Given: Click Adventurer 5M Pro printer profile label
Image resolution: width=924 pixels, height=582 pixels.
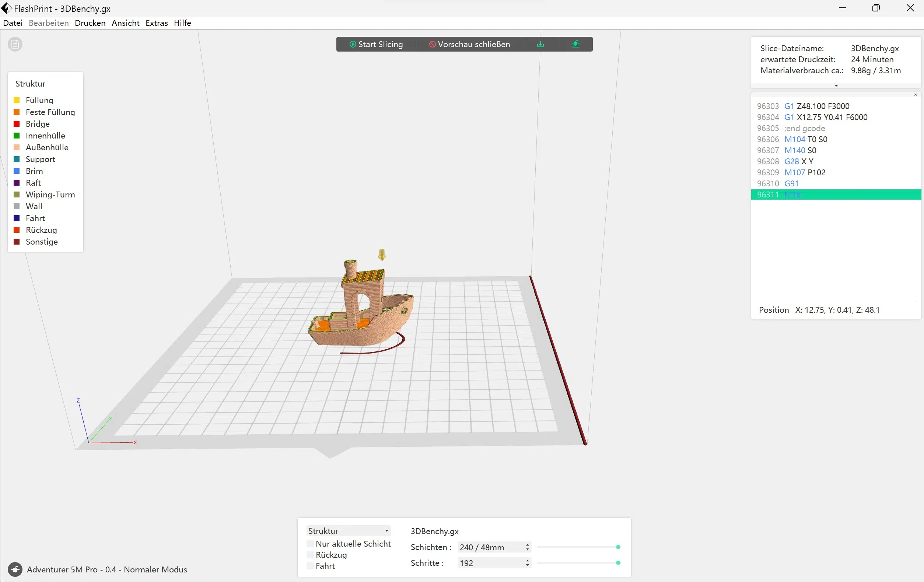Looking at the screenshot, I should tap(107, 569).
